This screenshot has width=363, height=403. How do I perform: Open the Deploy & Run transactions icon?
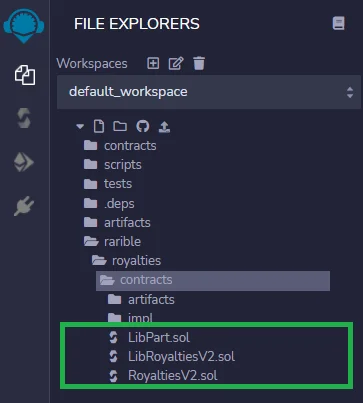pos(24,162)
